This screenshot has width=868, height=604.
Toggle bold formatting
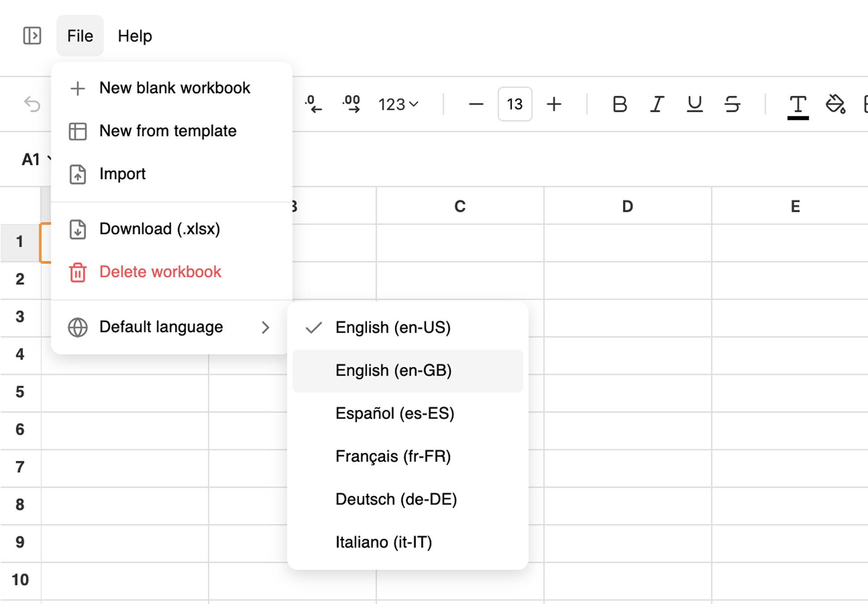619,104
